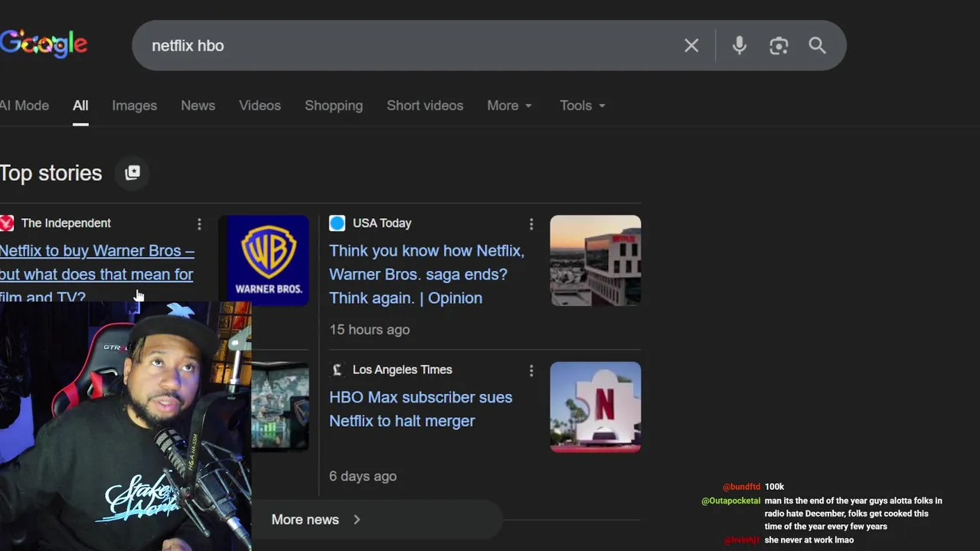Clear the search box with the X icon
Viewport: 980px width, 551px height.
[x=691, y=46]
